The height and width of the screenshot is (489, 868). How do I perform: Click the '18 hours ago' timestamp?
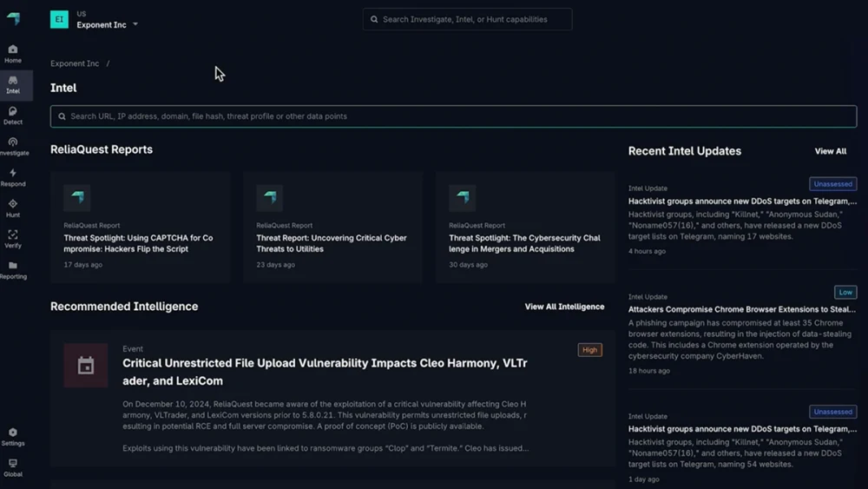point(648,371)
